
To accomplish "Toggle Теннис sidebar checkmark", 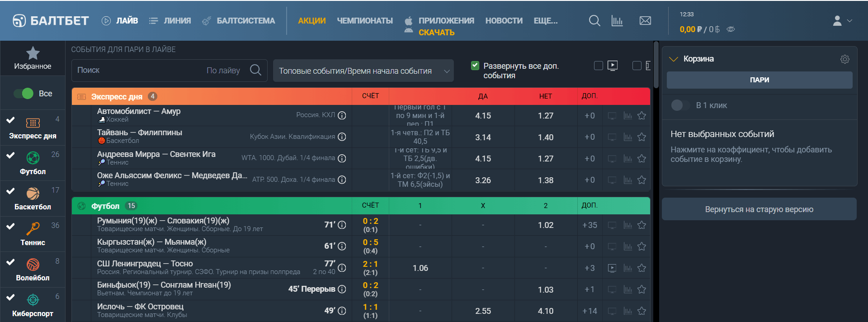I will point(11,226).
